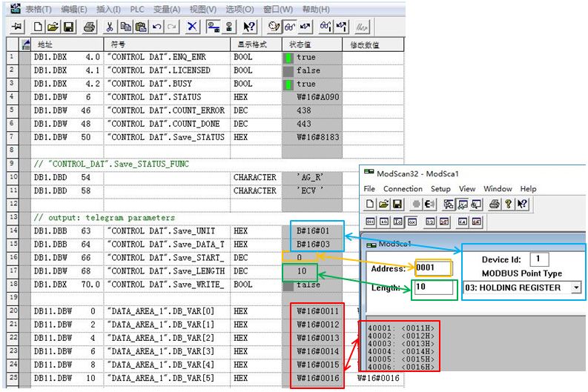Click the COUNT_DONE value 443
Screen dimensions: 588x392
312,124
